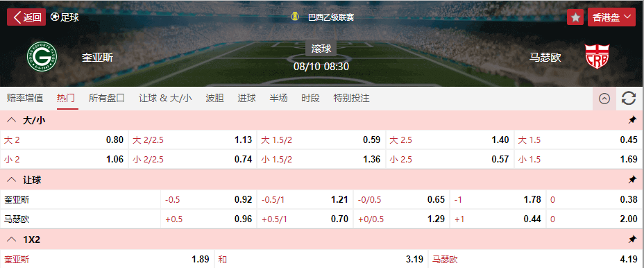Switch to the 半场 tab

click(x=278, y=98)
